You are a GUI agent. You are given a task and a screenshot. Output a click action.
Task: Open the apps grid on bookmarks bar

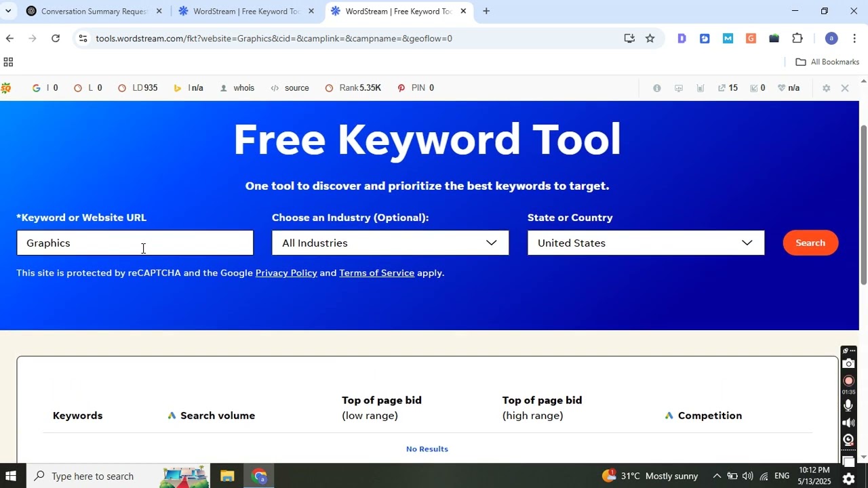[x=8, y=62]
